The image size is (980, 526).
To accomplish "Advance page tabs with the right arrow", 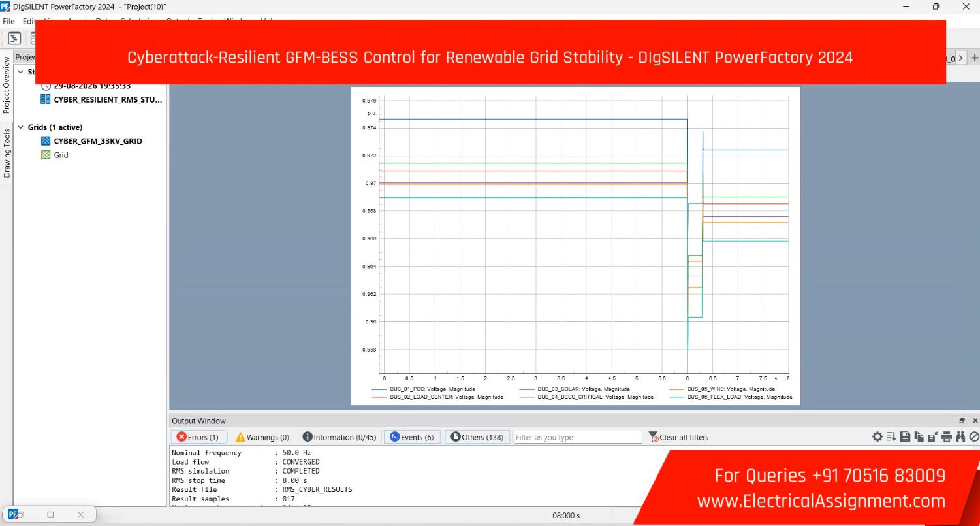I will [960, 58].
